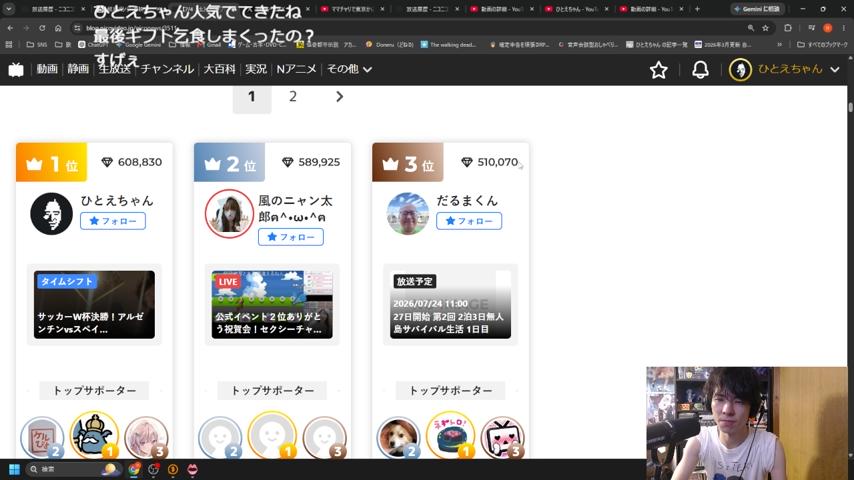854x480 pixels.
Task: Click the 608,830 gift points value
Action: click(140, 162)
